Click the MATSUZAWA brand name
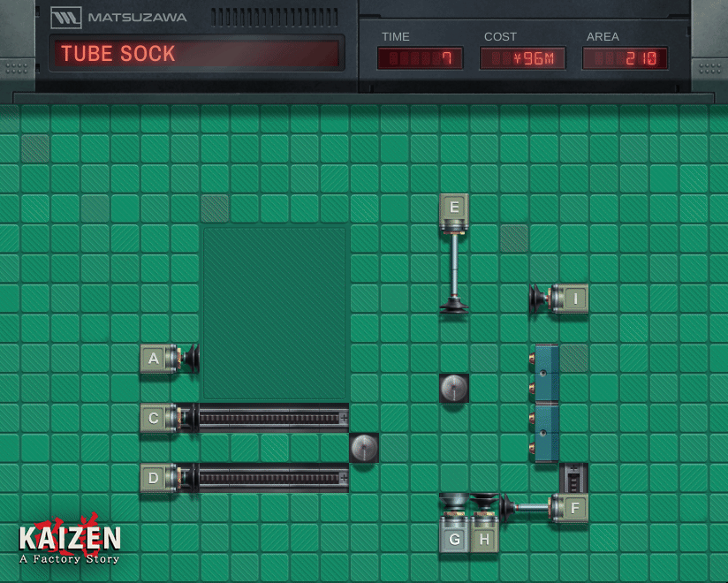 point(138,18)
